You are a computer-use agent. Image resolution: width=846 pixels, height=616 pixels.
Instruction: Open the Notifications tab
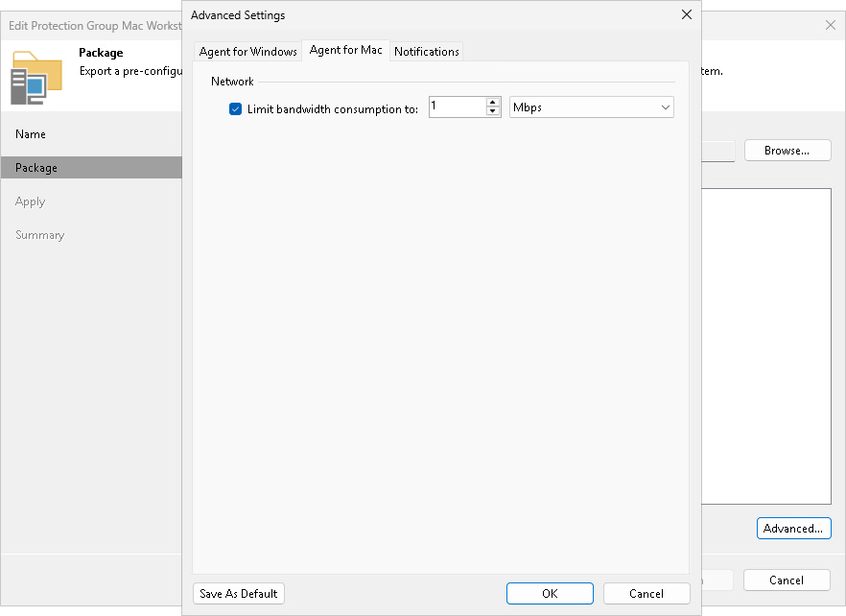pos(426,51)
